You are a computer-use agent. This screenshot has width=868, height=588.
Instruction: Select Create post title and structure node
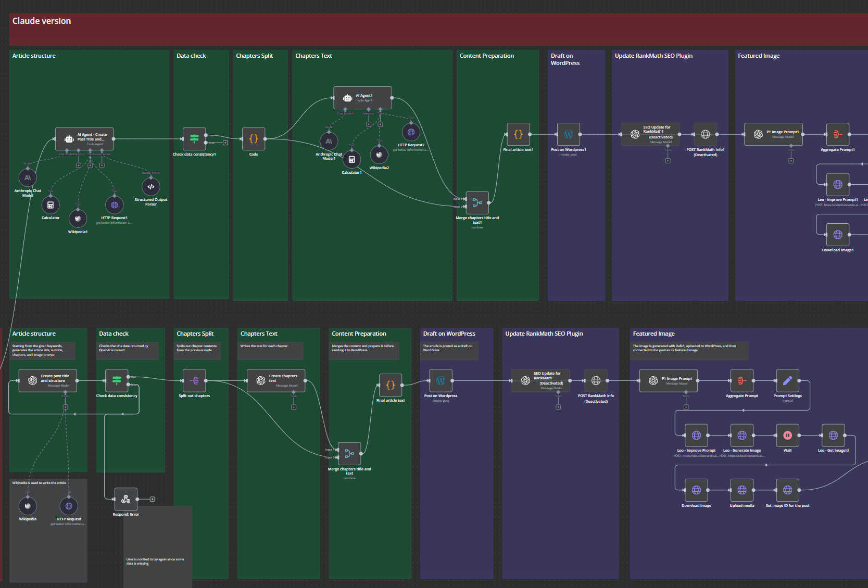(48, 380)
